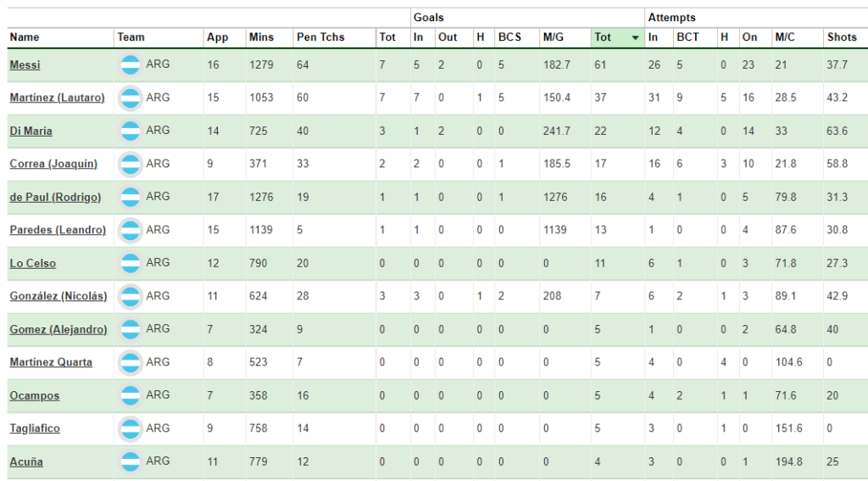Screen dimensions: 868x481
Task: Sort by BCS goals column
Action: (509, 37)
